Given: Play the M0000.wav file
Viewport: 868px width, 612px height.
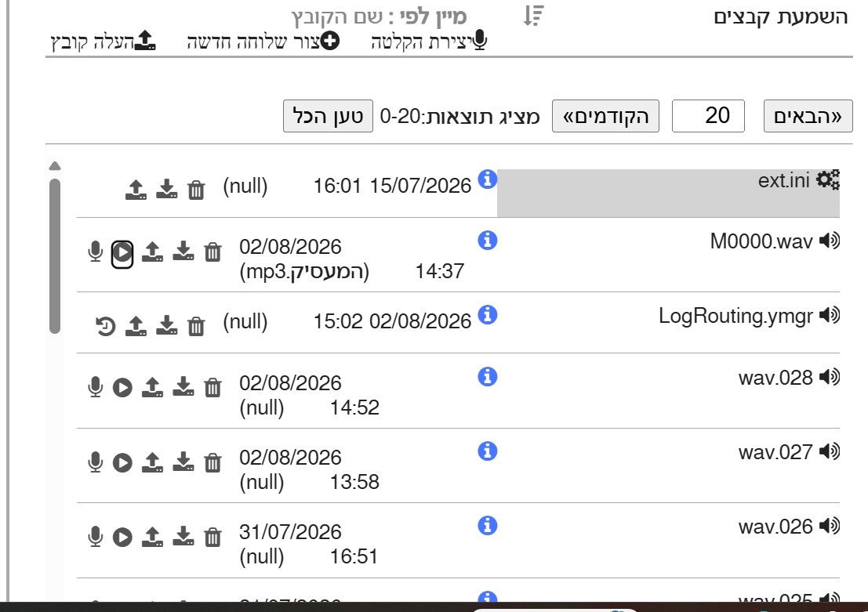Looking at the screenshot, I should pos(122,253).
